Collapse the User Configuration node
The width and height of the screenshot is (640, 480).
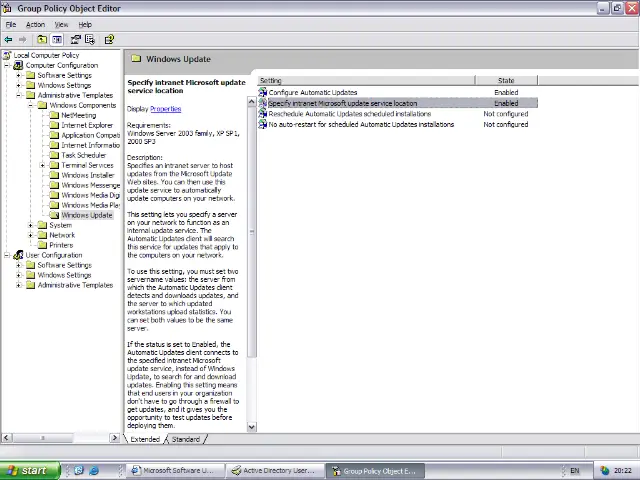pos(7,255)
